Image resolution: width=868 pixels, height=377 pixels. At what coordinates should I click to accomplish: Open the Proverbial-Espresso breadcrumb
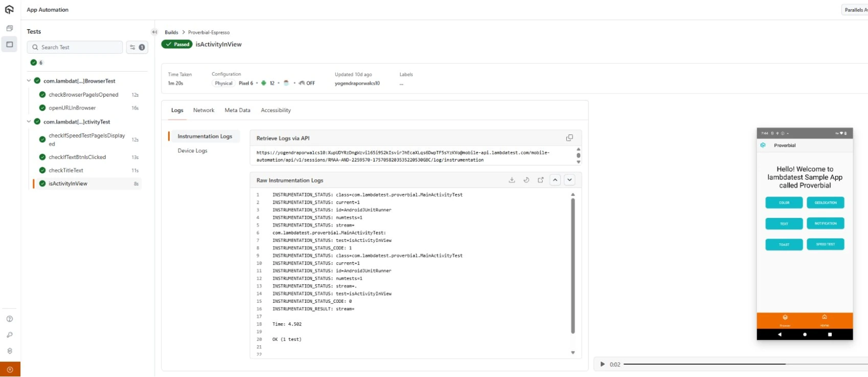(x=209, y=32)
